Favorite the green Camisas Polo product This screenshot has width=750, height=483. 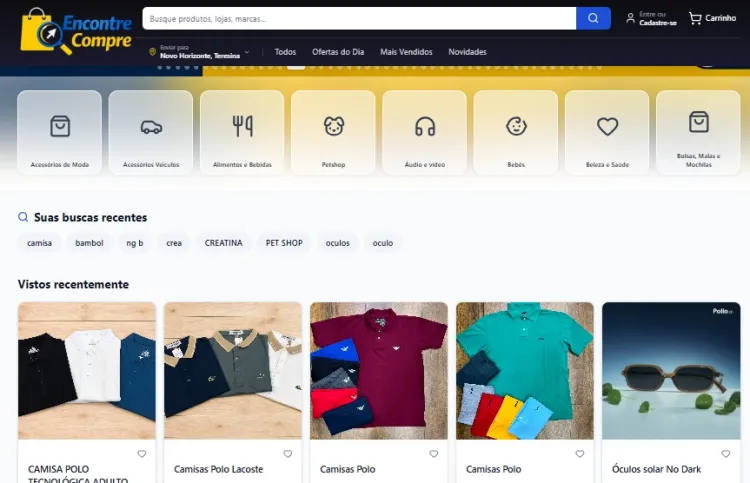580,454
